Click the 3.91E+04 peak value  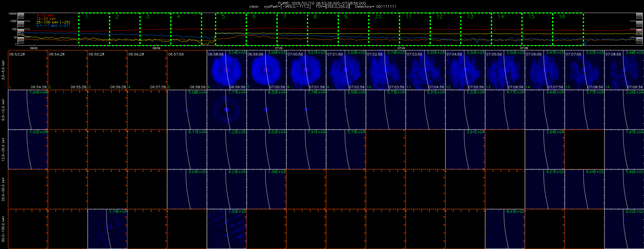[476, 132]
